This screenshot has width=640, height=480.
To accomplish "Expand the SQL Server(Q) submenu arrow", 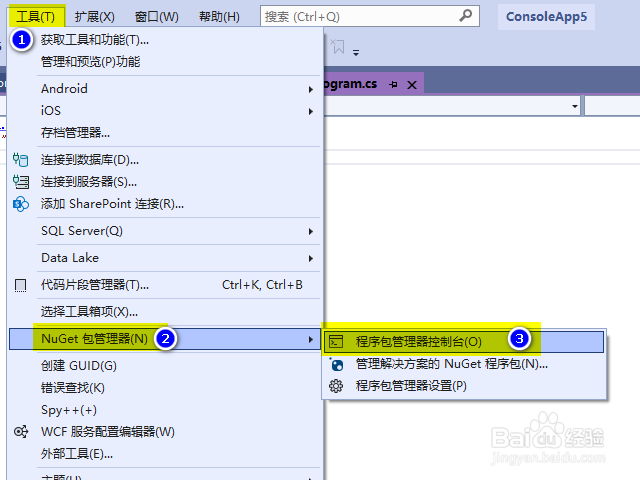I will pyautogui.click(x=311, y=231).
